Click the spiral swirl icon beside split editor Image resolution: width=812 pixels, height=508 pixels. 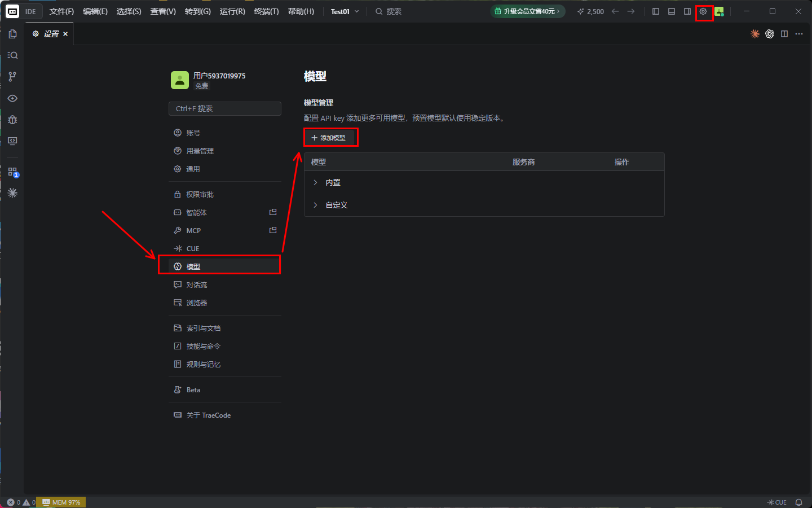pos(770,34)
